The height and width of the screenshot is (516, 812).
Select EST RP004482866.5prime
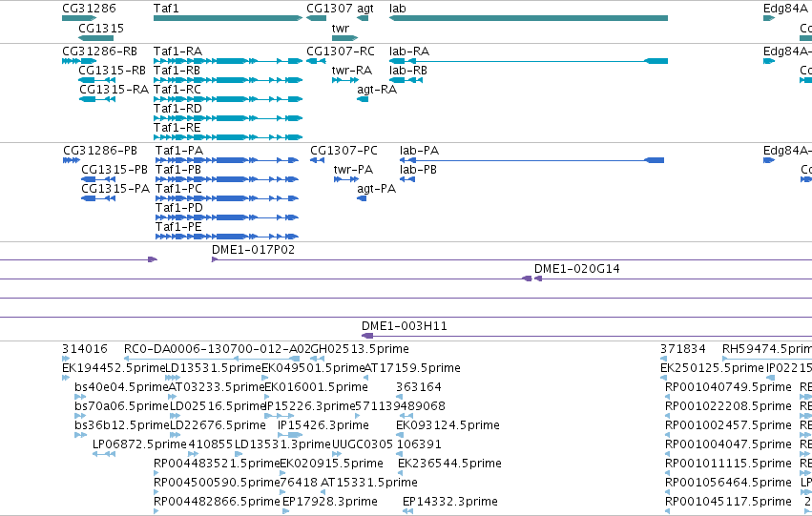click(x=156, y=511)
